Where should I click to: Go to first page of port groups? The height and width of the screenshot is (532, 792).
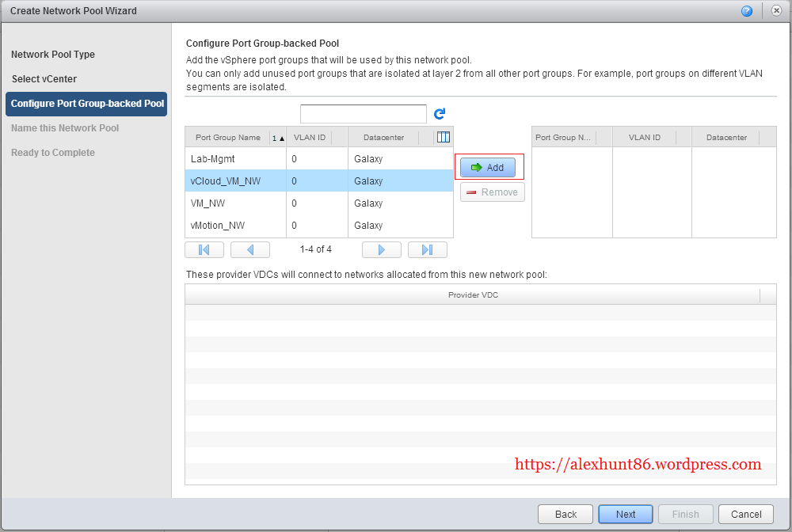[x=204, y=250]
